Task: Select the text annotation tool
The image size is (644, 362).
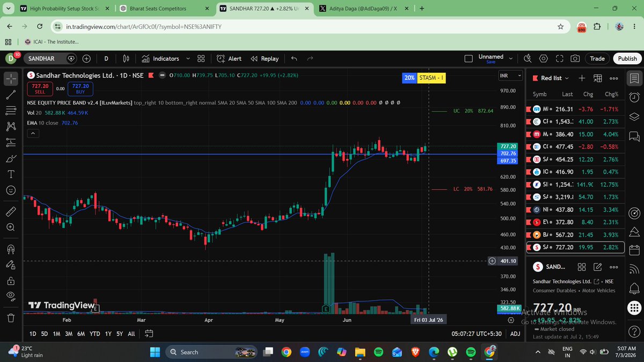Action: 11,174
